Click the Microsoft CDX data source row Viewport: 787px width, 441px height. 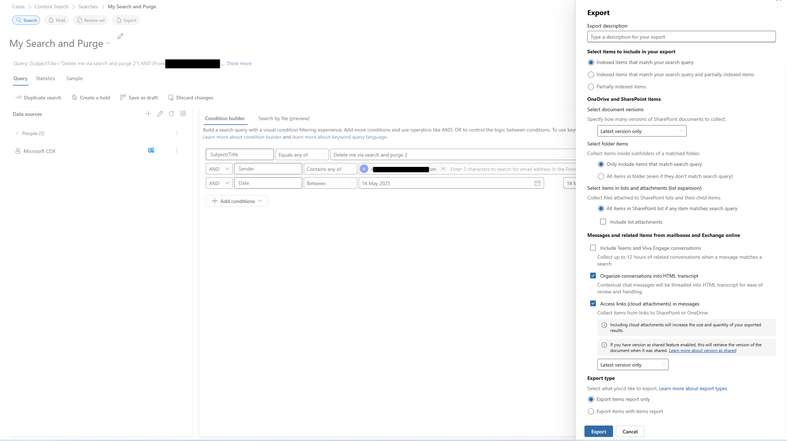(95, 151)
